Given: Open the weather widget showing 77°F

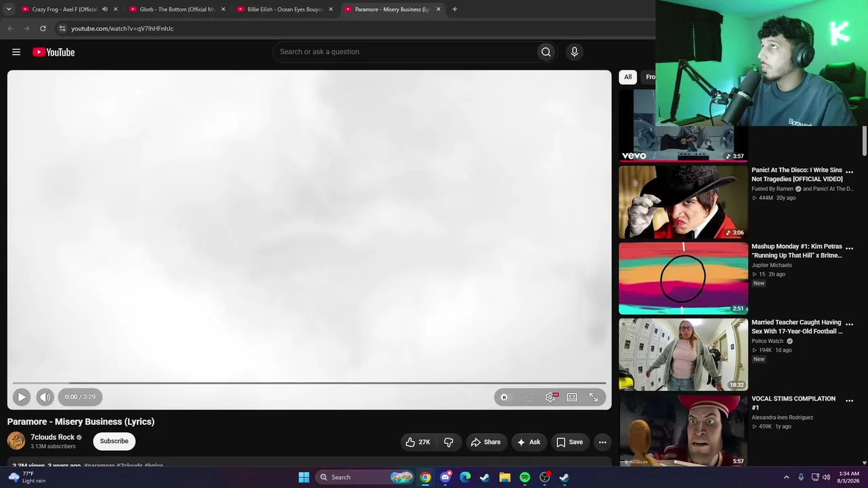Looking at the screenshot, I should [28, 477].
